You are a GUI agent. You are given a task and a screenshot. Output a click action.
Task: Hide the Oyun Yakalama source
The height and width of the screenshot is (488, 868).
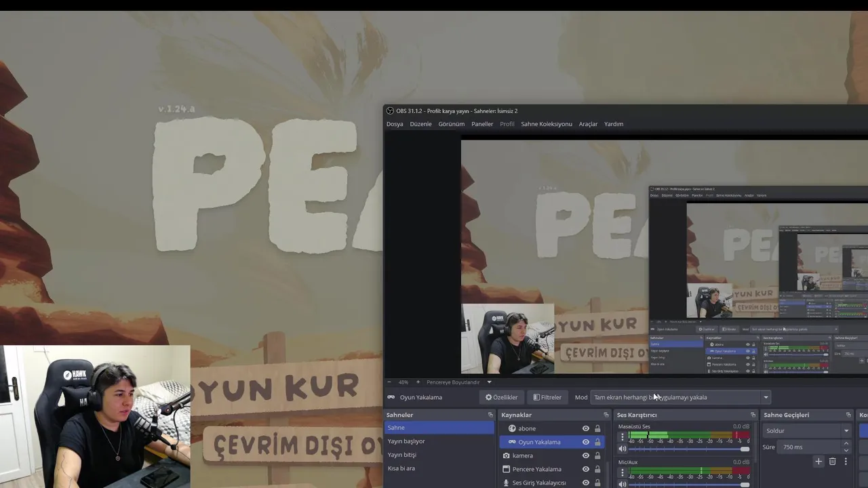[586, 442]
